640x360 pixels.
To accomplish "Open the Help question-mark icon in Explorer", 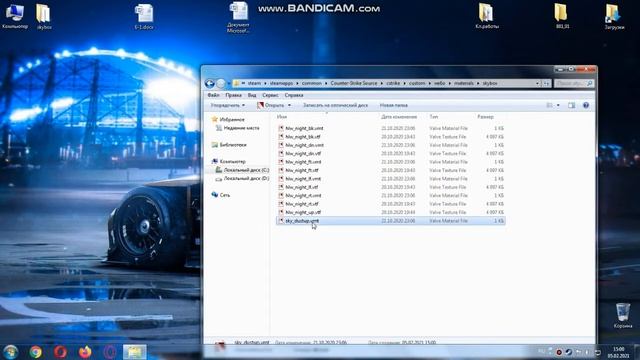I will (x=586, y=105).
